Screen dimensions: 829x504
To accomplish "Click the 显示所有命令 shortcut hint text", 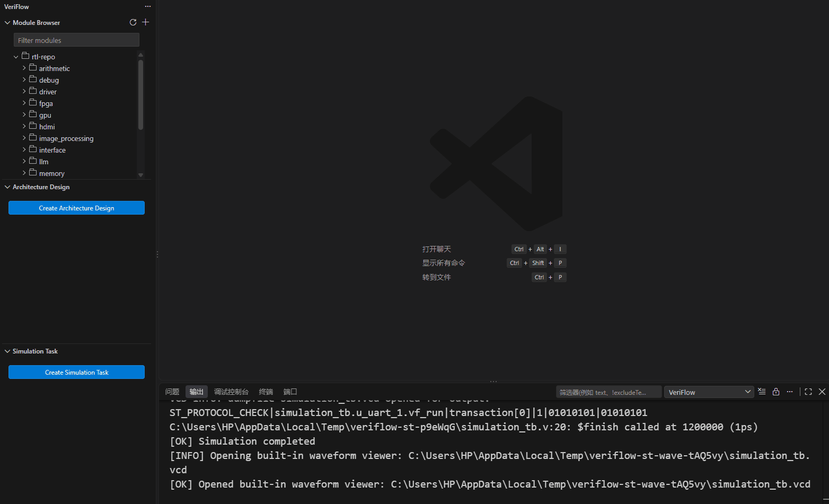I will (x=444, y=263).
